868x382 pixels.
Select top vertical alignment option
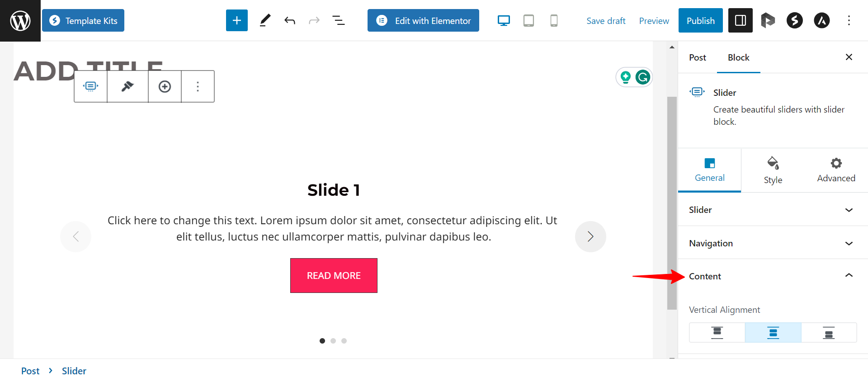click(717, 332)
